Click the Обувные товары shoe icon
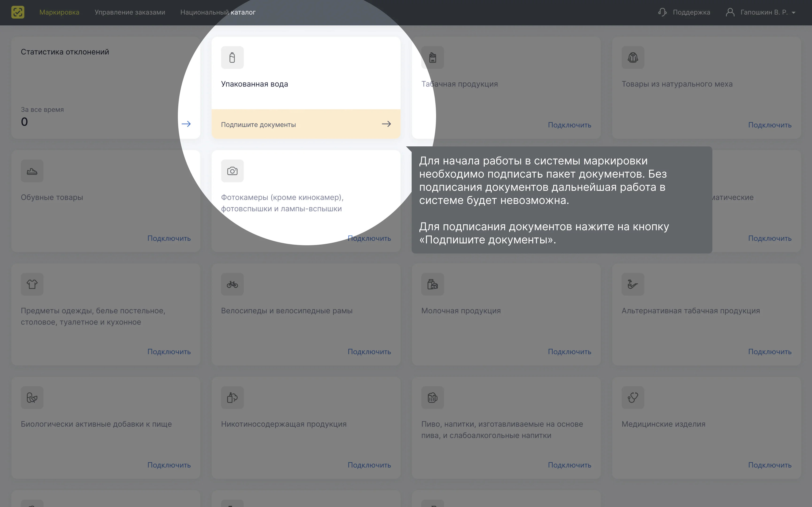 pos(32,171)
